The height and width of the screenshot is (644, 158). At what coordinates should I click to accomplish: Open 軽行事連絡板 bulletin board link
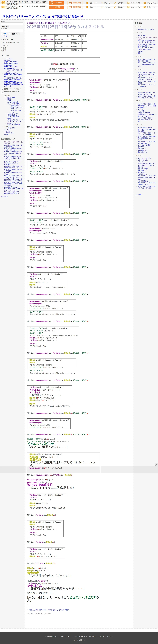[11, 97]
